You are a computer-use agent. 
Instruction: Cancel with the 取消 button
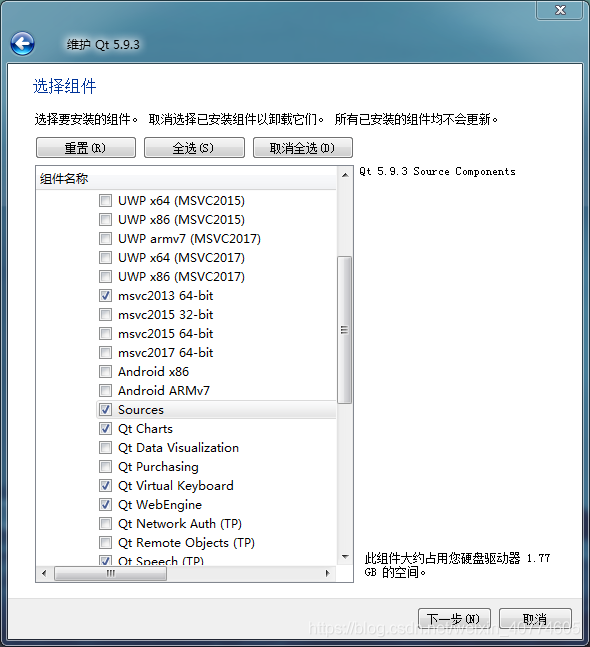[535, 619]
